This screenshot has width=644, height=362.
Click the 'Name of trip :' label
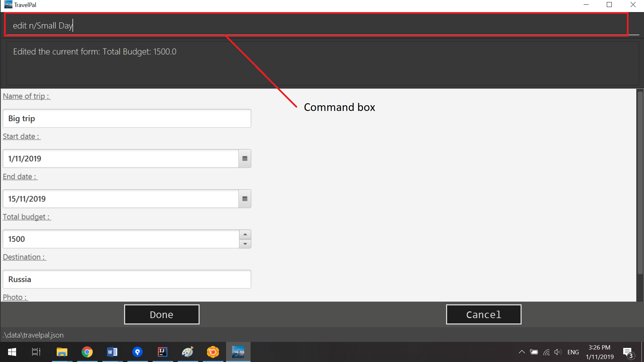coord(26,96)
